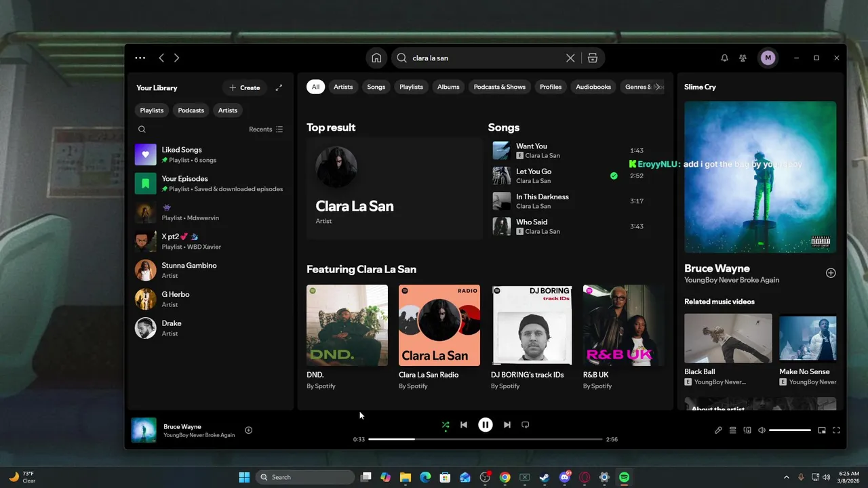This screenshot has height=488, width=868.
Task: Expand Your Library to full view
Action: (x=279, y=87)
